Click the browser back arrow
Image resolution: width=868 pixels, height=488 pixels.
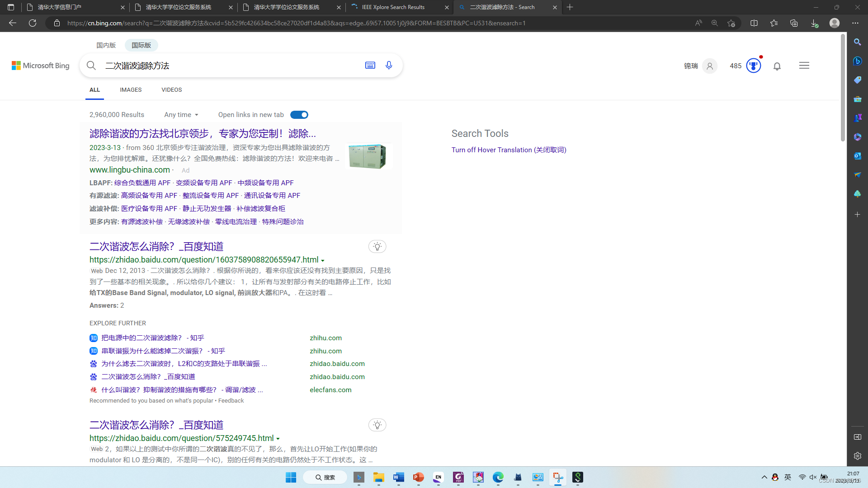tap(13, 23)
